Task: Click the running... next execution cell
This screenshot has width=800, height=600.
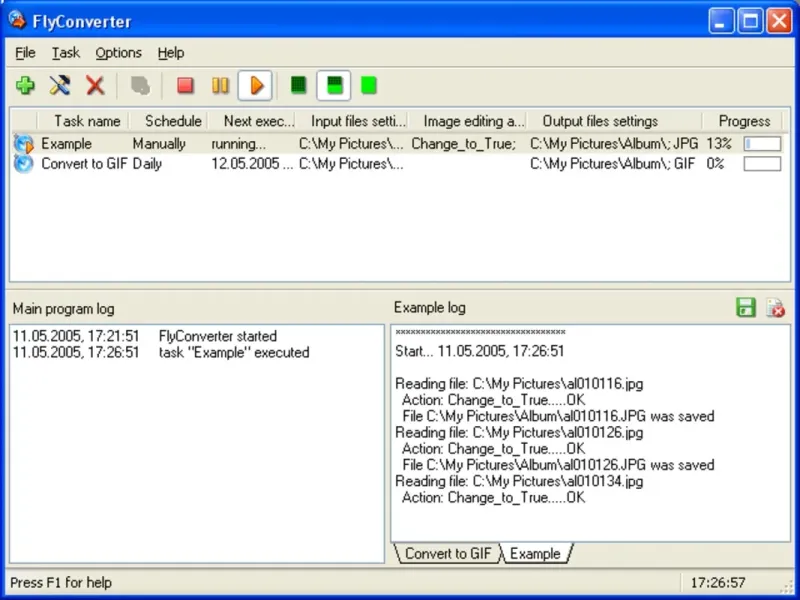Action: (238, 144)
